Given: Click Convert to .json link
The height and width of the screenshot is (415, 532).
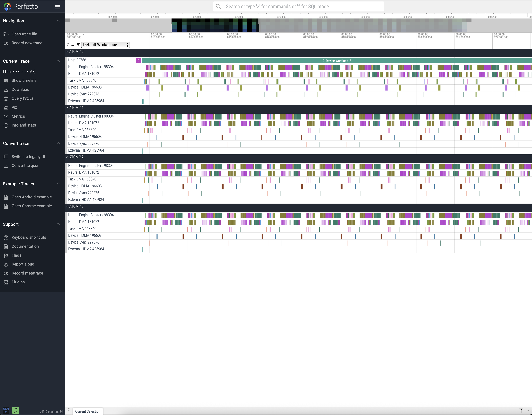Looking at the screenshot, I should pyautogui.click(x=25, y=166).
